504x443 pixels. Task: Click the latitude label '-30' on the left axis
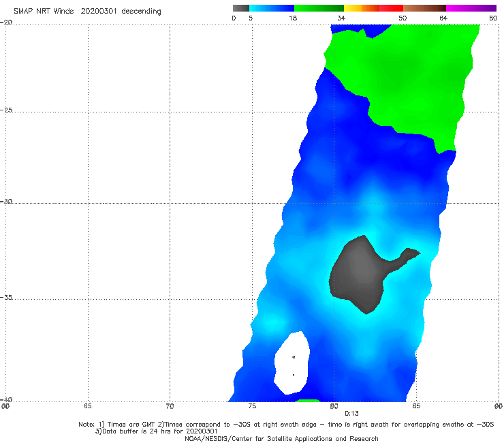(6, 201)
